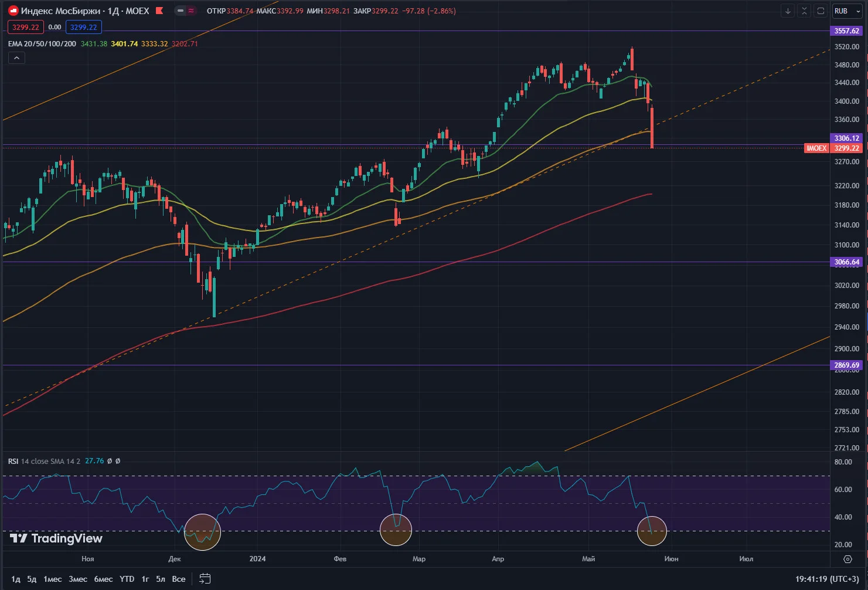This screenshot has width=868, height=590.
Task: Click the TradingView logo
Action: point(56,538)
